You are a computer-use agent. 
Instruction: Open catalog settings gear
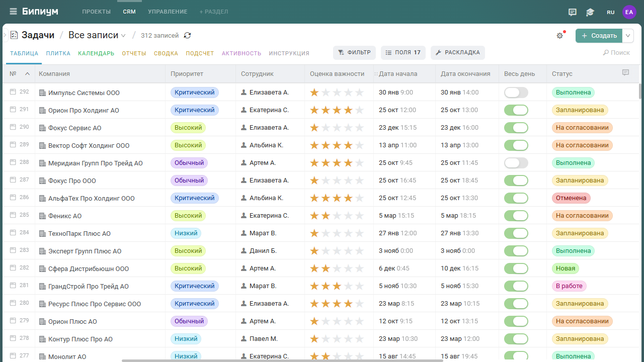tap(560, 36)
